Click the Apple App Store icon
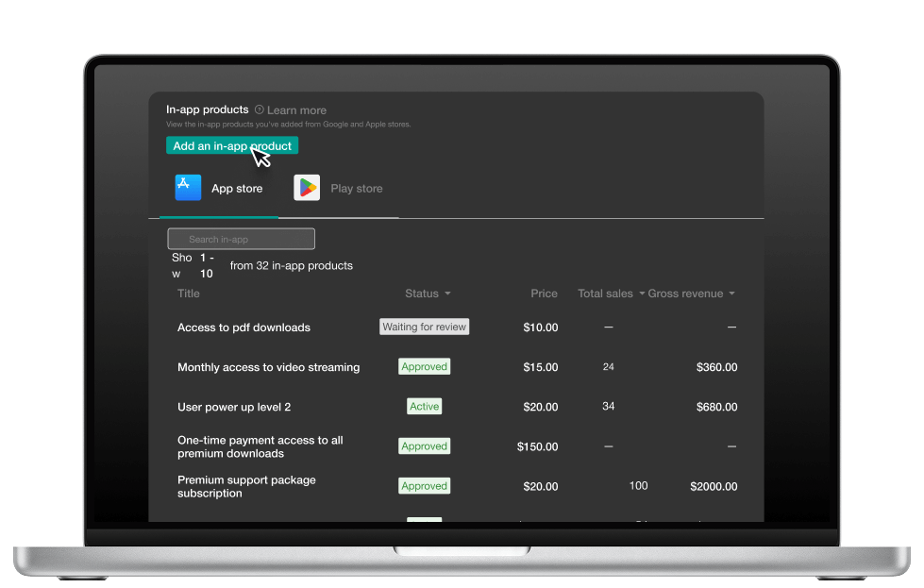The height and width of the screenshot is (588, 924). coord(188,188)
